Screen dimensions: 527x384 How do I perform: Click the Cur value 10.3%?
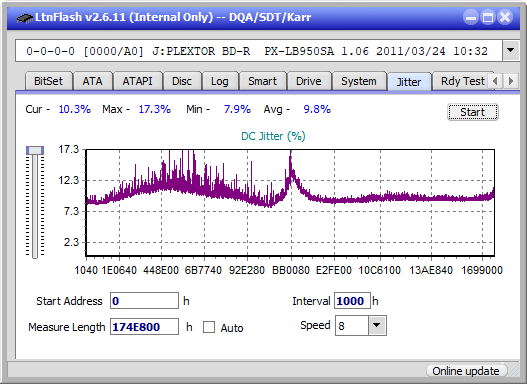coord(75,109)
